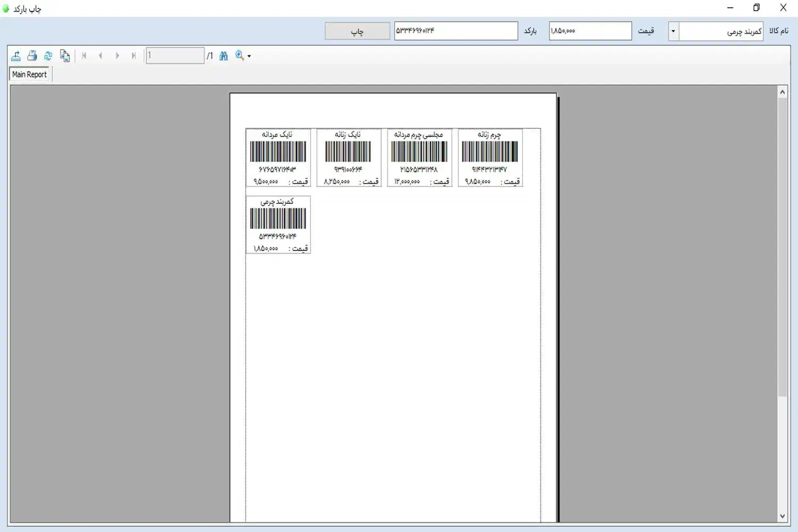Click the بارکد barcode input field

pyautogui.click(x=455, y=31)
